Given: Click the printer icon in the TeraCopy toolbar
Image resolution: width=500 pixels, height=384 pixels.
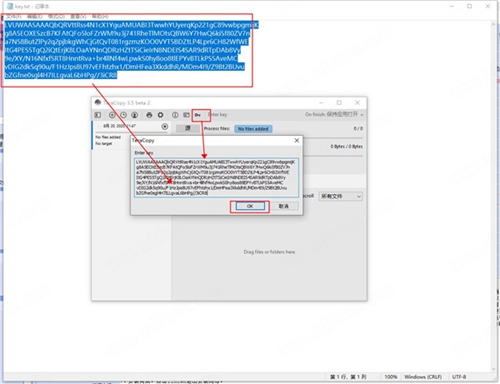Looking at the screenshot, I should pos(149,115).
